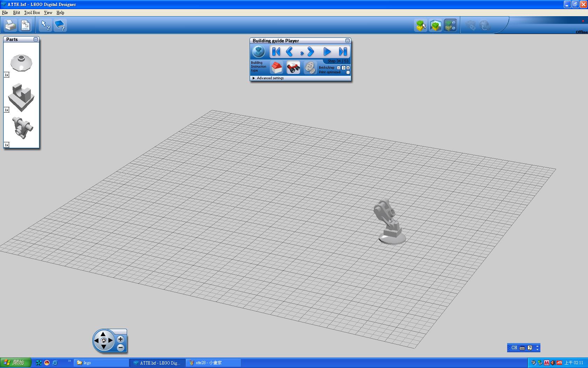This screenshot has width=588, height=368.
Task: Switch to atte28 taskbar window
Action: [213, 363]
